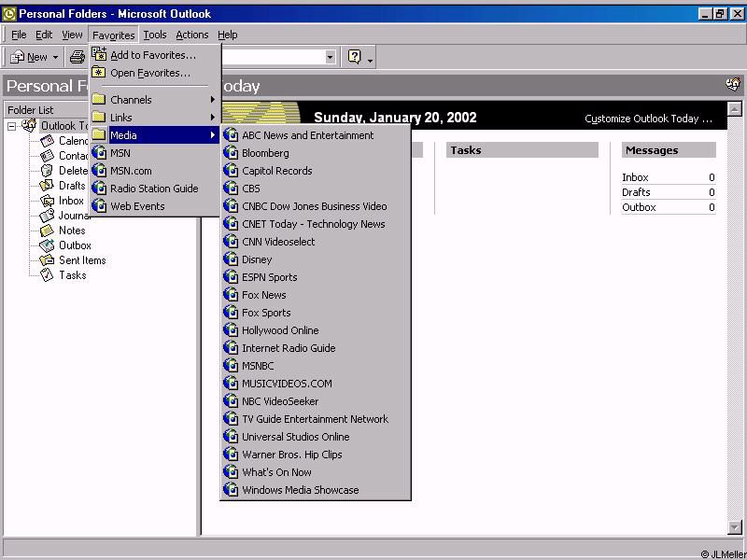Click the Tasks section header
The width and height of the screenshot is (747, 560).
tap(522, 150)
